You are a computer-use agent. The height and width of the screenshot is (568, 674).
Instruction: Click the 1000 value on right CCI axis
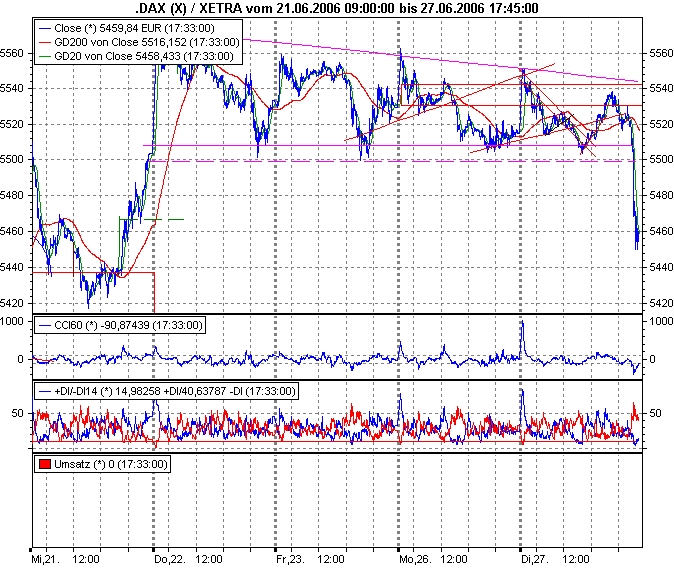[661, 321]
